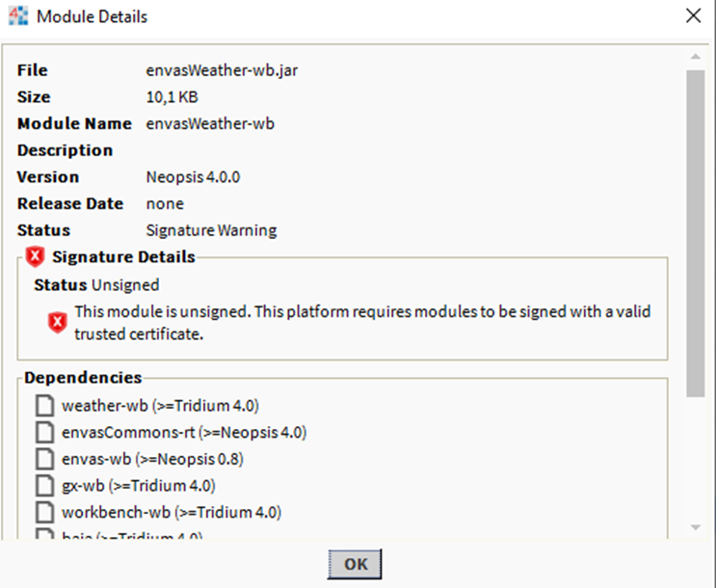Image resolution: width=716 pixels, height=588 pixels.
Task: Click the red shield icon next to unsigned warning
Action: point(58,323)
